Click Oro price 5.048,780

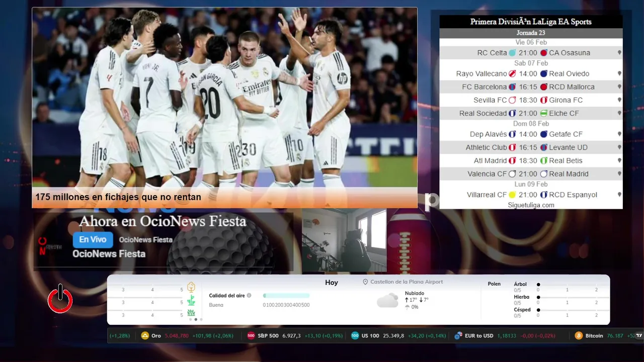tap(177, 336)
